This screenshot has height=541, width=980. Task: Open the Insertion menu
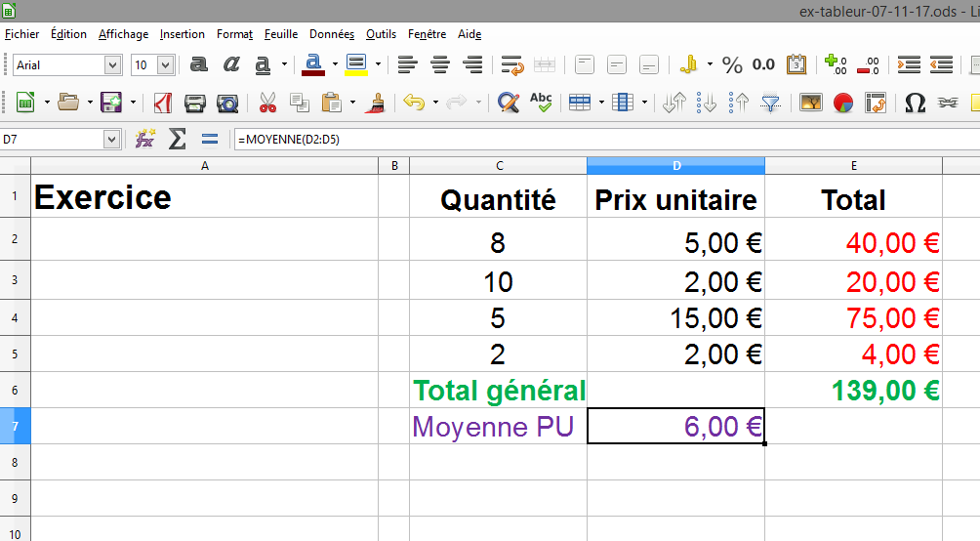click(182, 34)
